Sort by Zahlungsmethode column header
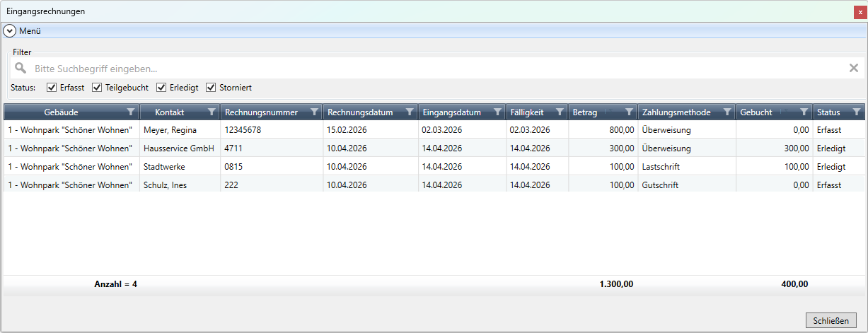868x333 pixels. click(x=676, y=112)
